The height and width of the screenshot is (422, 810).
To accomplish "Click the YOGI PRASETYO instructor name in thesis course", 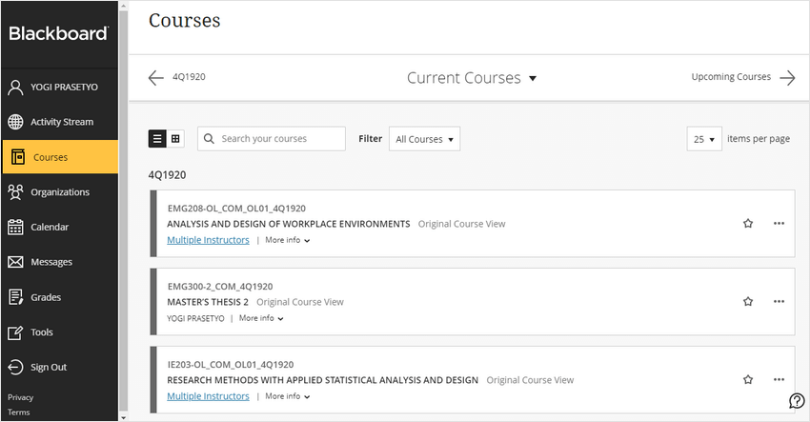I will tap(196, 319).
